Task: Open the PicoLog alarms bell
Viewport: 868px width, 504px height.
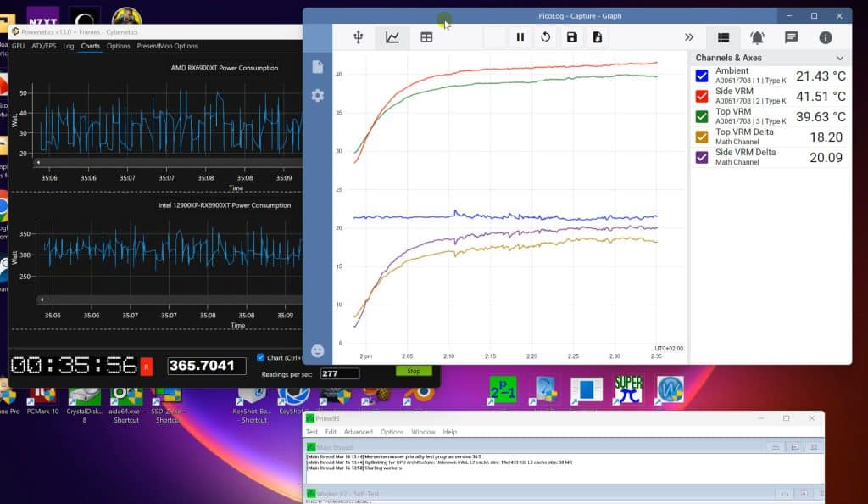Action: point(757,37)
